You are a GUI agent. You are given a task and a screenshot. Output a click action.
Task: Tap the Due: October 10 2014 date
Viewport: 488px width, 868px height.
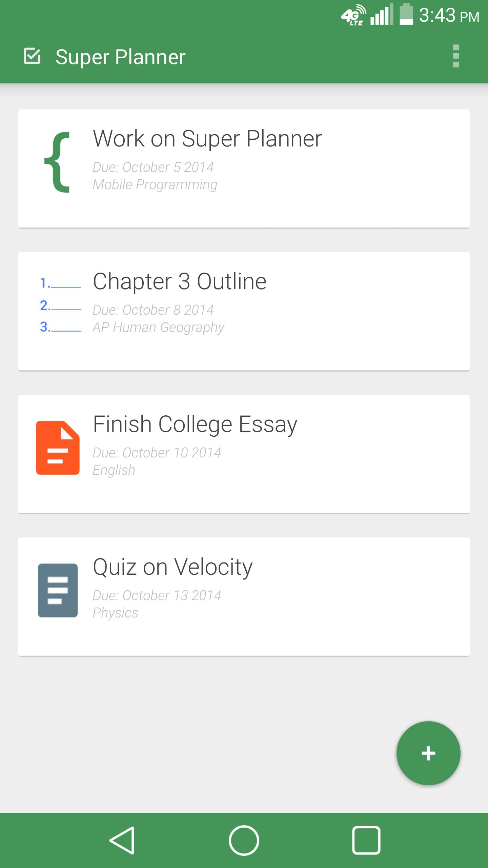(157, 453)
